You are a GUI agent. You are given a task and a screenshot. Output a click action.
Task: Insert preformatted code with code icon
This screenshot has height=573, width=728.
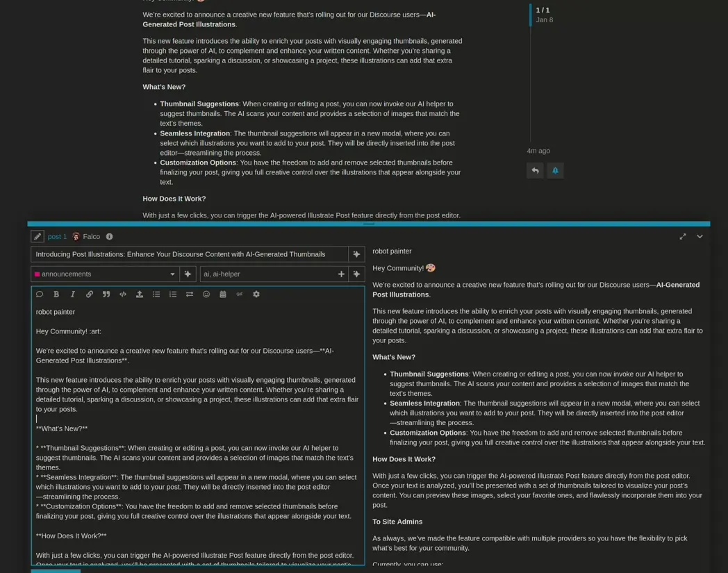click(122, 294)
